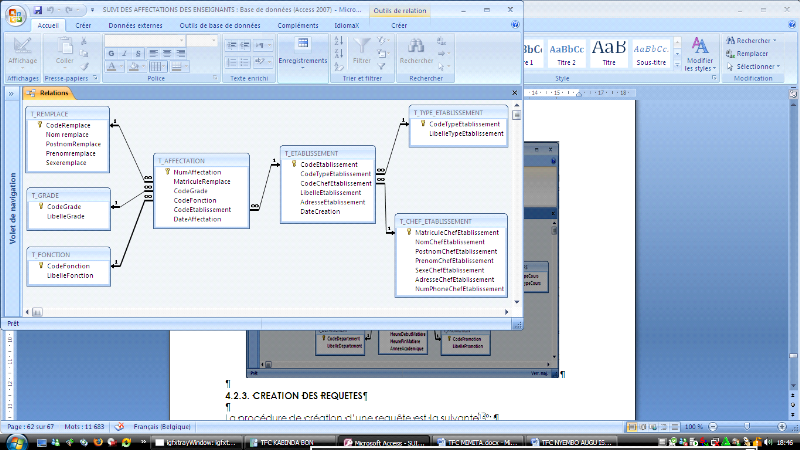Screen dimensions: 800x450
Task: Click the Modifier les styles icon
Action: 699,47
